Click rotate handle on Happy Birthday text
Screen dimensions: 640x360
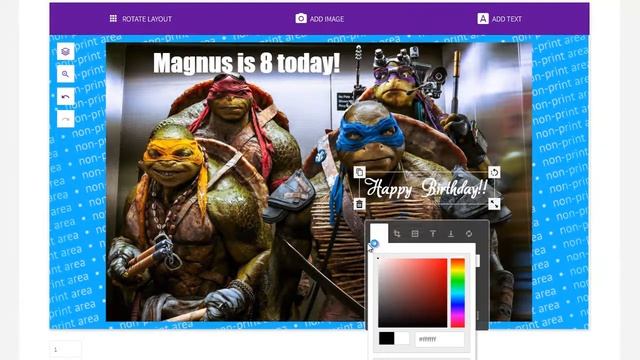pos(494,172)
